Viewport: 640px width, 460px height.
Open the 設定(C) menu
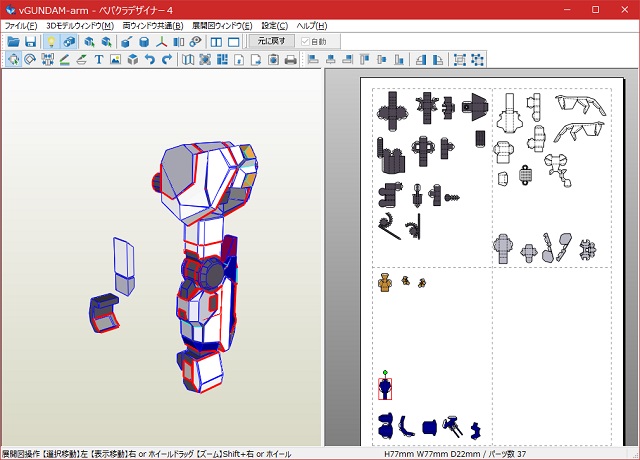[x=275, y=26]
